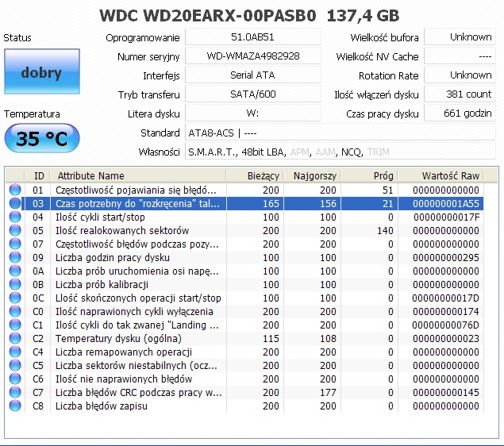504x446 pixels.
Task: Select row 'Ilość naprawionych cykli wyłączenia'
Action: click(x=244, y=311)
